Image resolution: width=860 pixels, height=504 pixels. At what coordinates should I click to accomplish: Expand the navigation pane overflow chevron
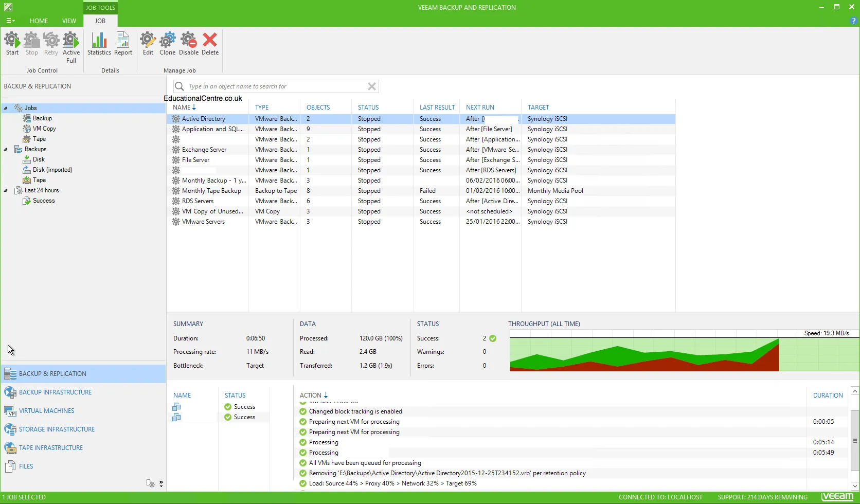pyautogui.click(x=161, y=483)
